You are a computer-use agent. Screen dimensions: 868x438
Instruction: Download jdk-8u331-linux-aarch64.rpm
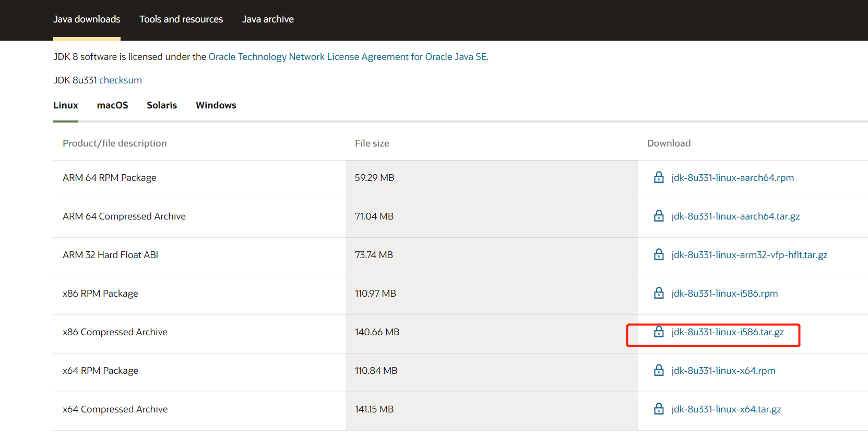[732, 178]
